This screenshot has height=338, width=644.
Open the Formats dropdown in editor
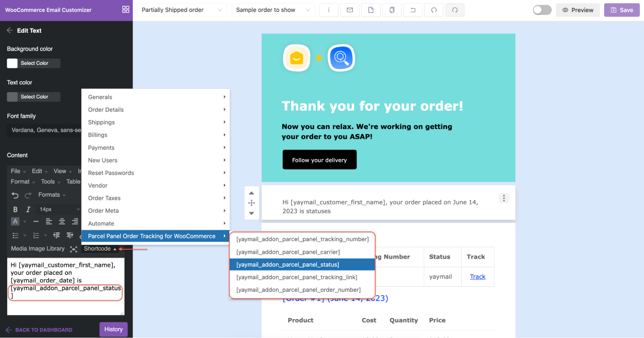point(52,195)
